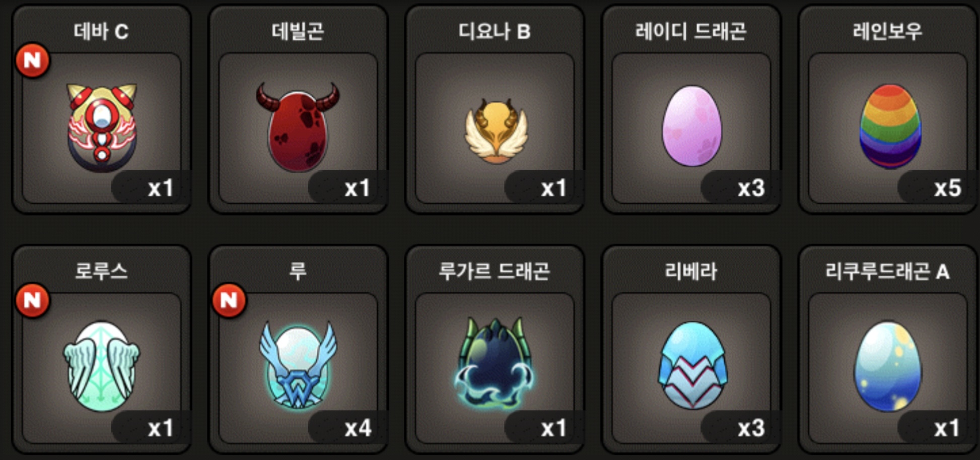
Task: Click the x4 quantity on 루 card
Action: (358, 428)
